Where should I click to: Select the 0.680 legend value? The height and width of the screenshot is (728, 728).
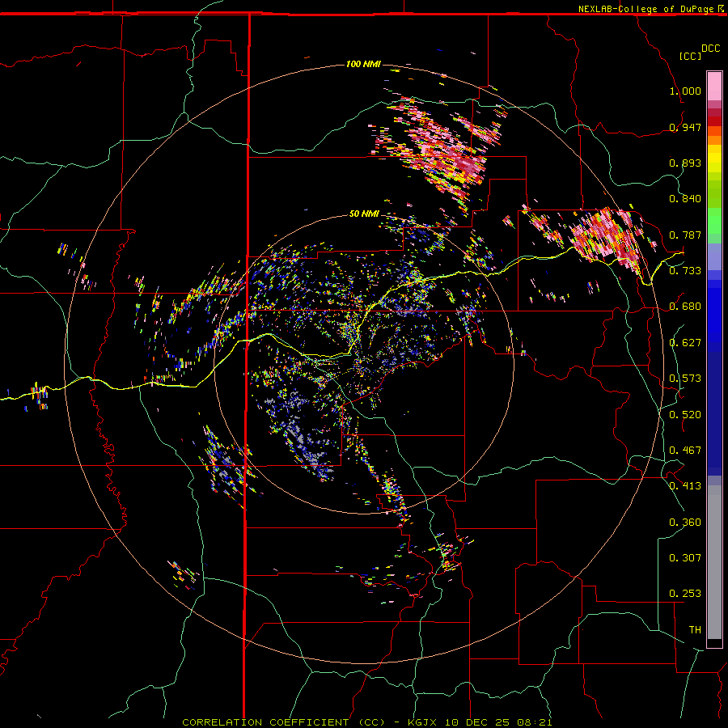[x=685, y=307]
